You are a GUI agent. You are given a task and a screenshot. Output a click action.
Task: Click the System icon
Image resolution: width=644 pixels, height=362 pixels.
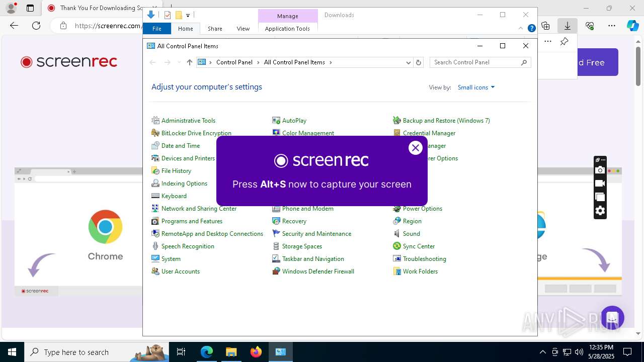point(155,259)
